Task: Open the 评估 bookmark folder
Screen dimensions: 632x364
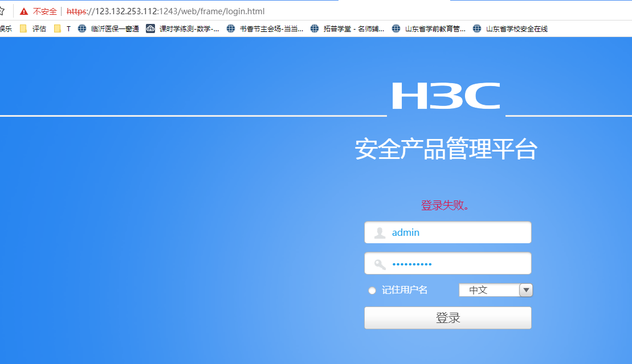Action: click(33, 28)
